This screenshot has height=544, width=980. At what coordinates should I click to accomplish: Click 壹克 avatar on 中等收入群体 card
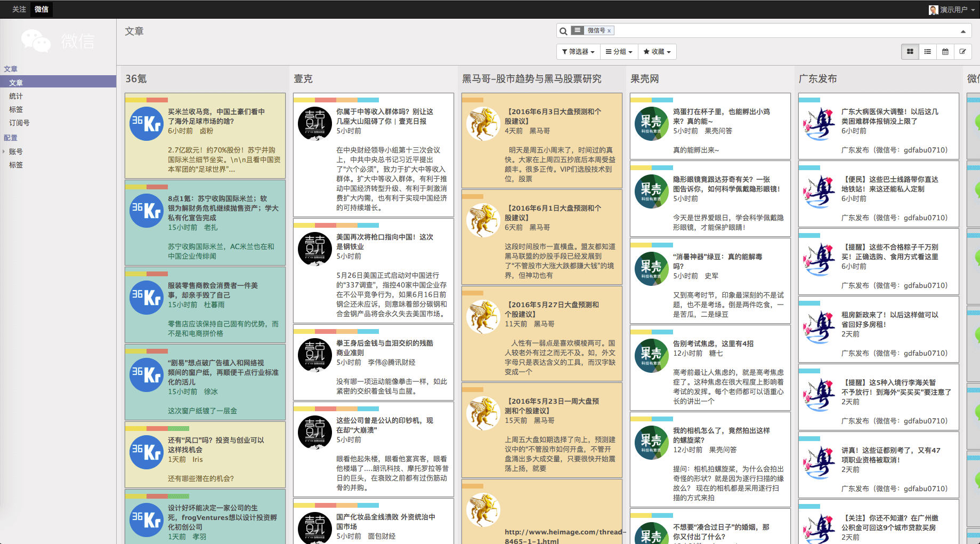tap(315, 124)
